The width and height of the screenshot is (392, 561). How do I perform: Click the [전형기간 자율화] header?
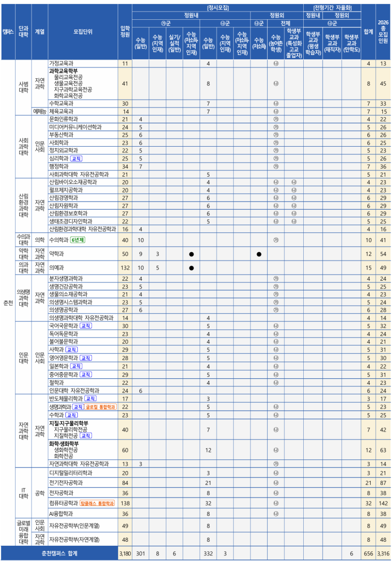(332, 8)
